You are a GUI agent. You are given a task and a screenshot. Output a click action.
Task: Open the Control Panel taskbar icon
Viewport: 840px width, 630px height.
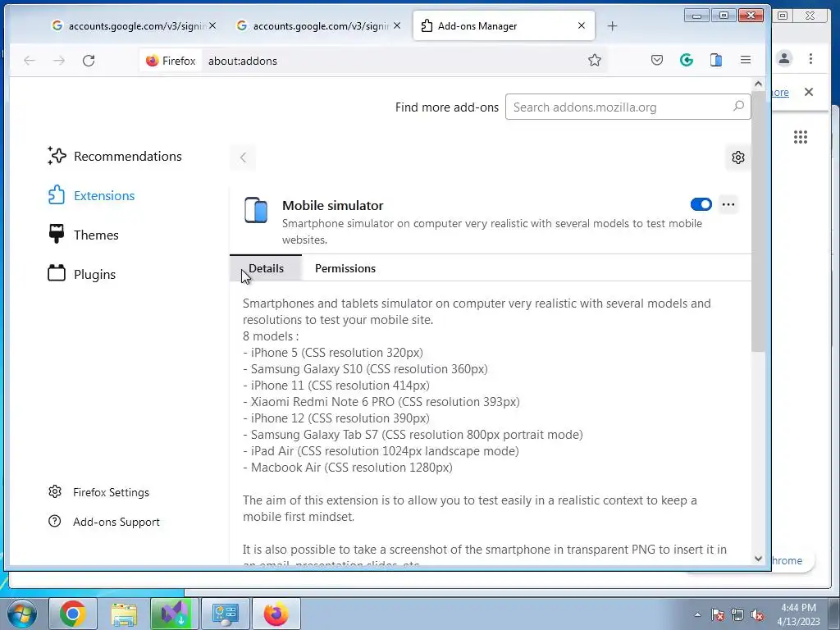click(x=226, y=614)
